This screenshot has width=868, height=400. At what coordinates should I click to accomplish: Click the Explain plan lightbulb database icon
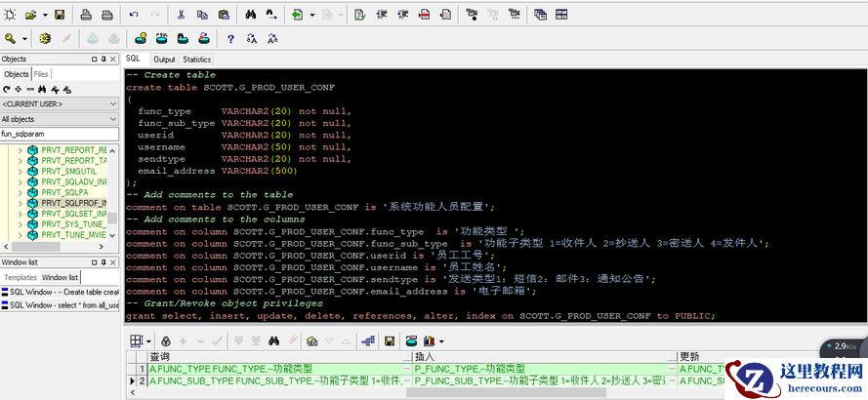142,38
